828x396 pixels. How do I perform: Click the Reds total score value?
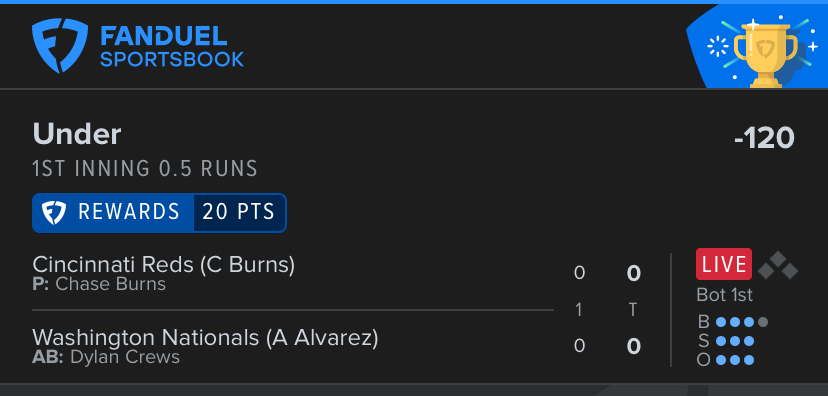[633, 274]
